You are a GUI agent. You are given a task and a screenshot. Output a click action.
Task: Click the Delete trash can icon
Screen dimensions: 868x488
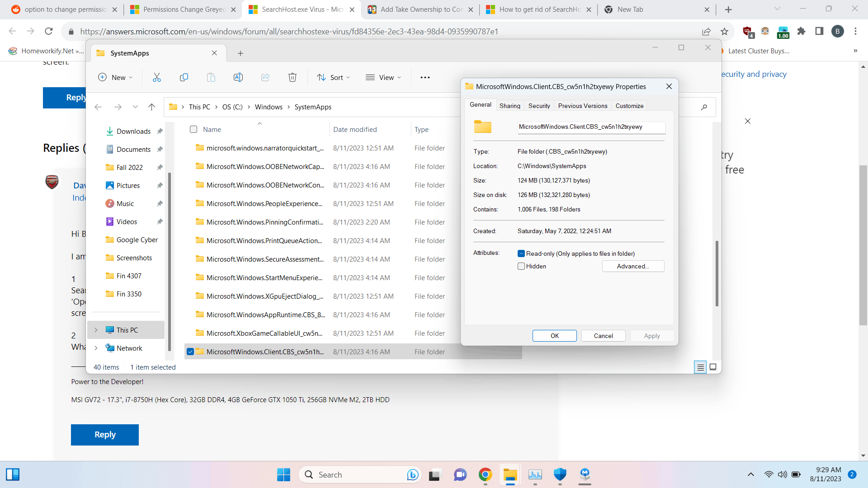pyautogui.click(x=292, y=77)
